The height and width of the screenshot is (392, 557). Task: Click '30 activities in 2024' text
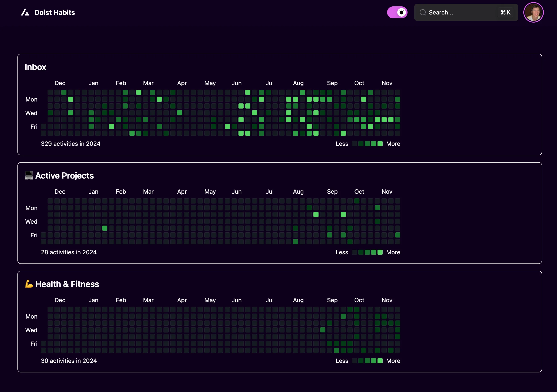(69, 361)
